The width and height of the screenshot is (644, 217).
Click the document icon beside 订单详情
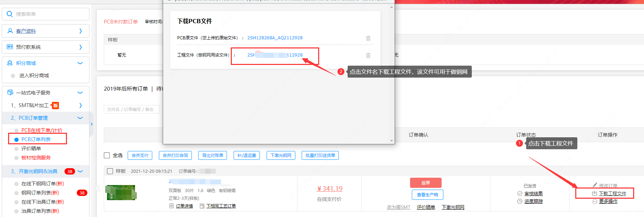pyautogui.click(x=172, y=206)
